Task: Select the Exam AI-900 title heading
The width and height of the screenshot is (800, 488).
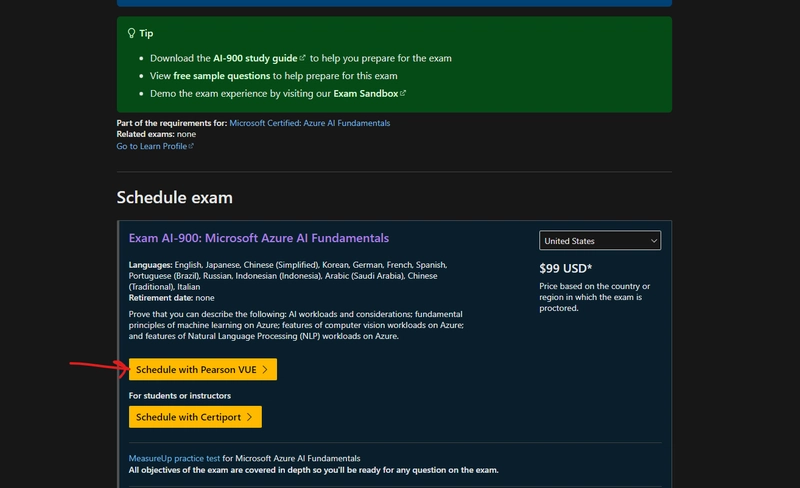Action: [259, 238]
